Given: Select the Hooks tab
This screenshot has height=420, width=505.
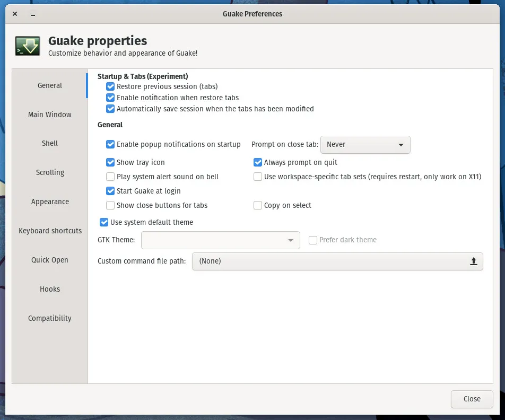Looking at the screenshot, I should tap(50, 289).
